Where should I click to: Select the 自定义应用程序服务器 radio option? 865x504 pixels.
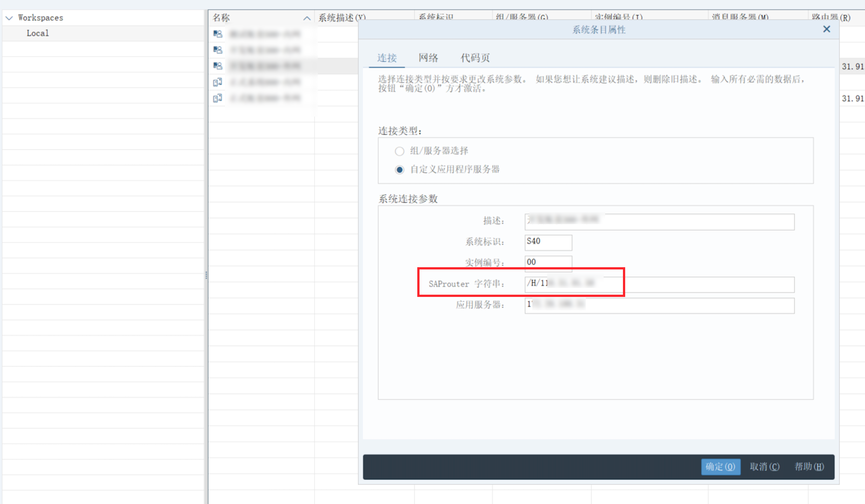click(x=399, y=170)
